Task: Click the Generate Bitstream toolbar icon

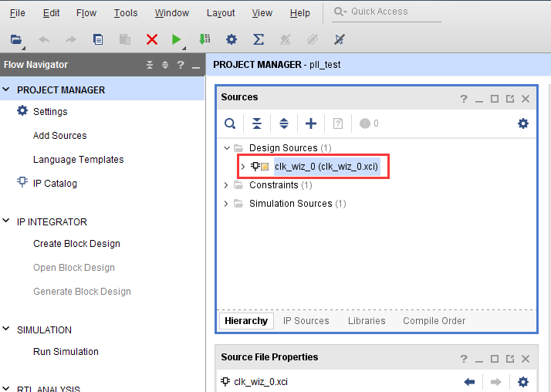Action: tap(205, 39)
